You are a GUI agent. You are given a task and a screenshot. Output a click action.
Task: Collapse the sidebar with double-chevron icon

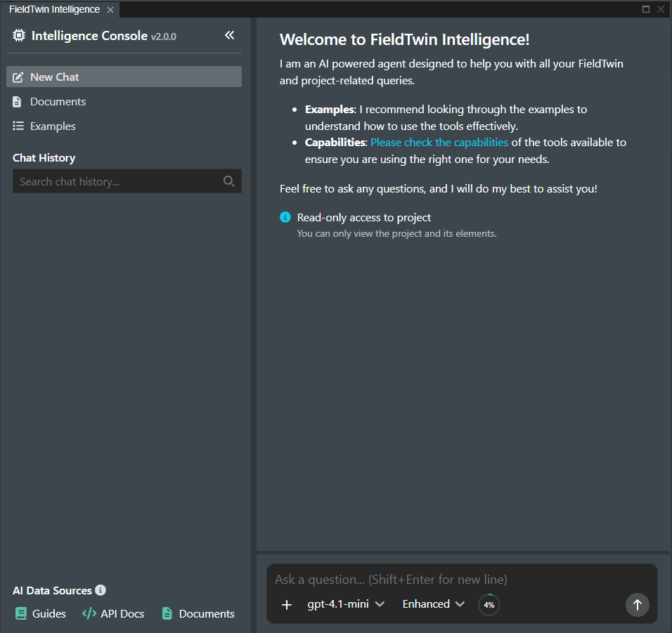pyautogui.click(x=230, y=35)
